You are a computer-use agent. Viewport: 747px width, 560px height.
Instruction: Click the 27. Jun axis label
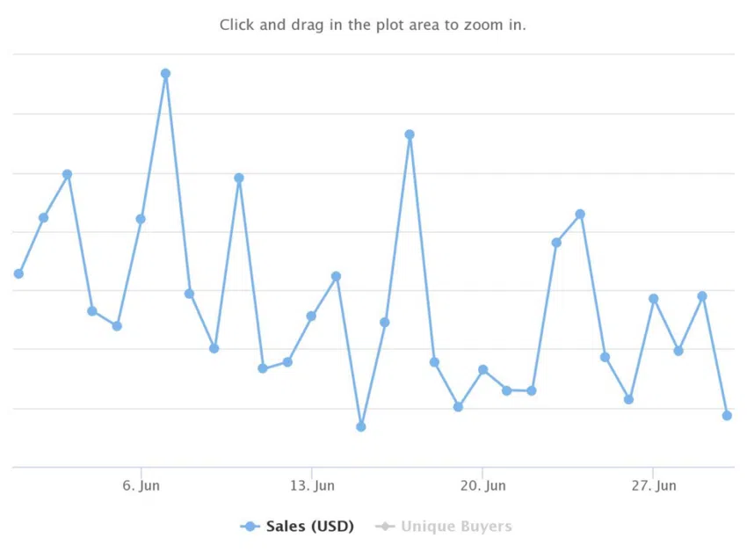pos(654,485)
